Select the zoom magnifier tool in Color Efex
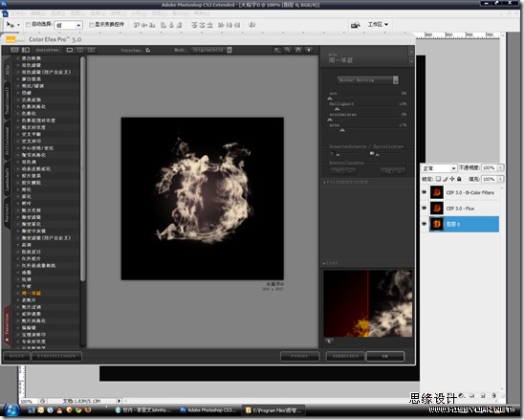The width and height of the screenshot is (524, 420). point(288,50)
